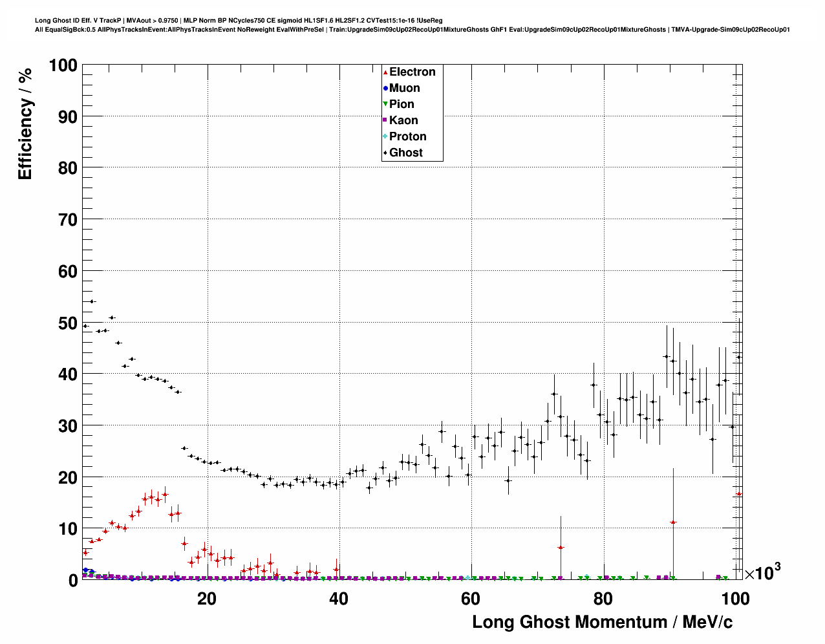Click the Kaon legend label

[x=403, y=120]
